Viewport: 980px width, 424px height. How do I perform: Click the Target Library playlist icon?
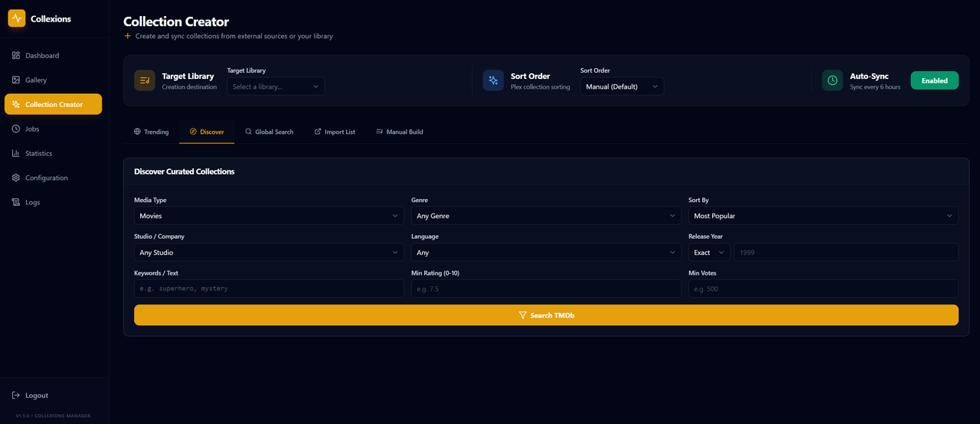pos(145,80)
